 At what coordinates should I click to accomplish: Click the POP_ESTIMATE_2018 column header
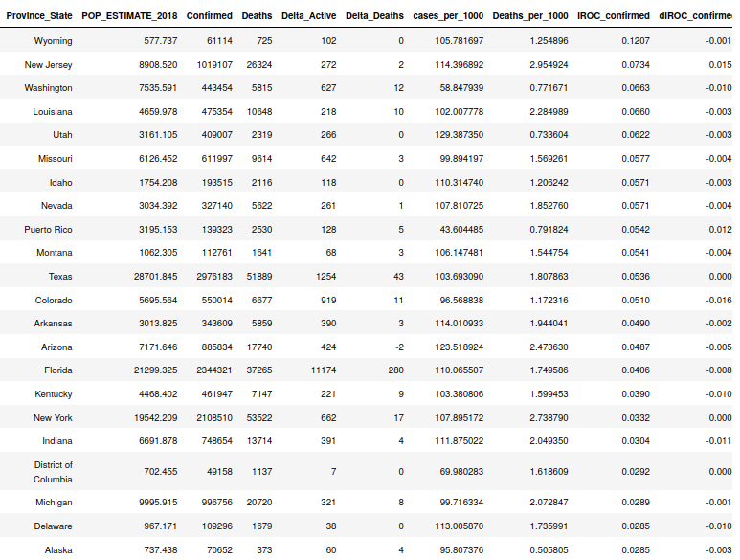click(129, 17)
